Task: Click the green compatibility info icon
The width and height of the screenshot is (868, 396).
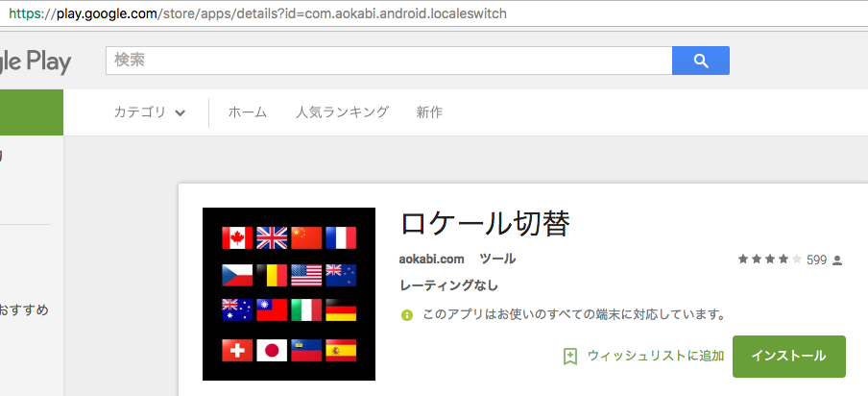Action: pos(407,315)
